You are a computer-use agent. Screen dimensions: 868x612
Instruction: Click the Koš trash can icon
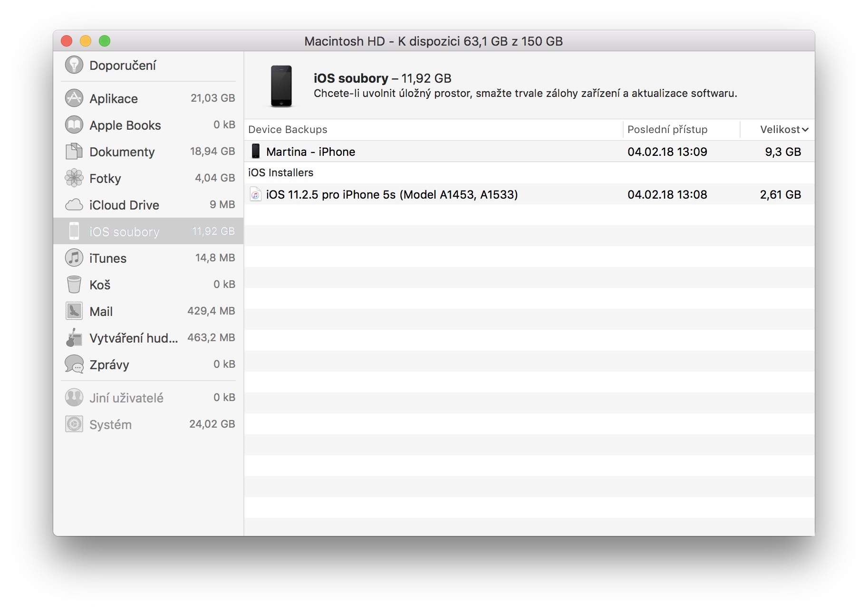74,284
